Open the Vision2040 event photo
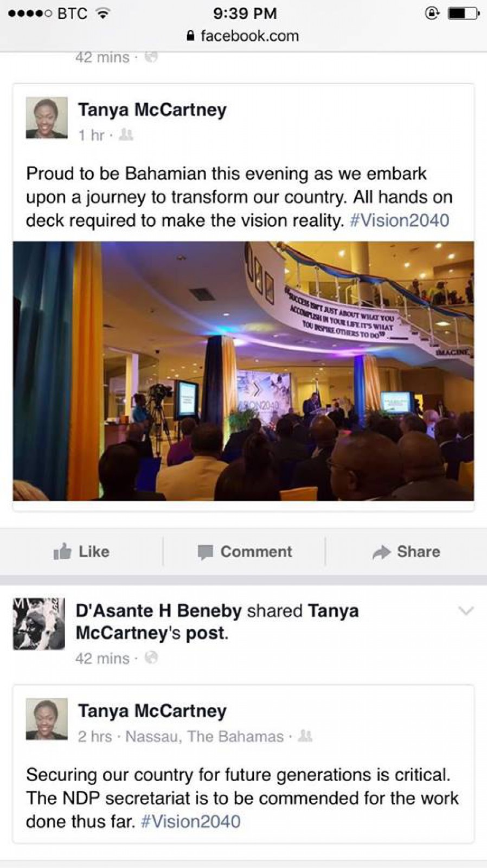 [x=243, y=371]
